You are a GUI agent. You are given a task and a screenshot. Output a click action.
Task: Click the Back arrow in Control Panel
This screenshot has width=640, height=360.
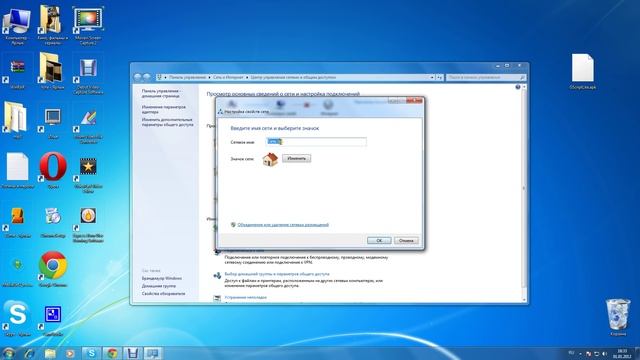coord(138,77)
